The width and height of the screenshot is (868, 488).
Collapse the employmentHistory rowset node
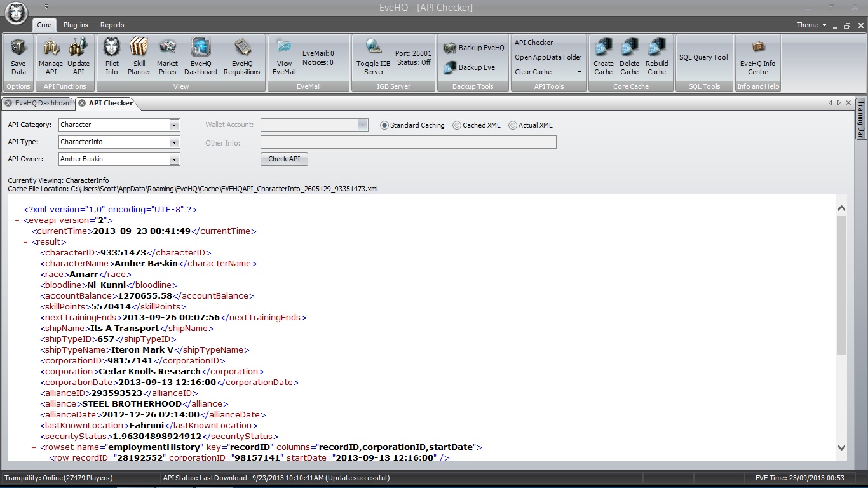pos(34,447)
